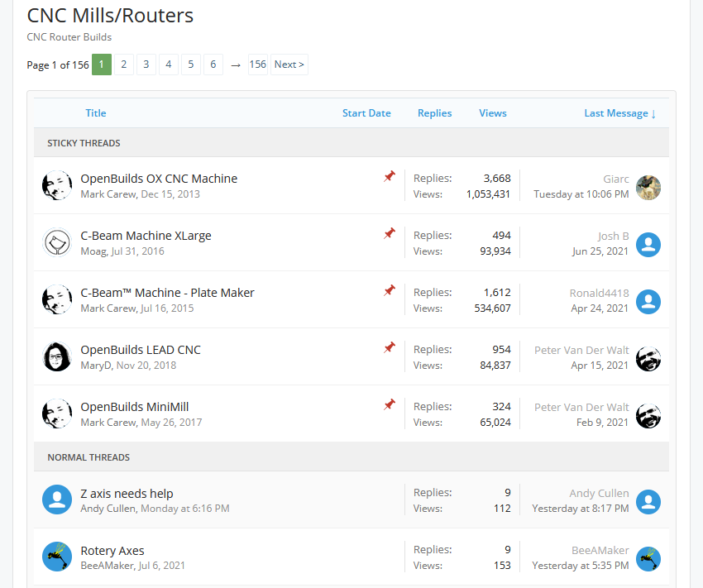The width and height of the screenshot is (703, 588).
Task: Open Mark Carew avatar on Plate Maker thread
Action: coord(57,299)
